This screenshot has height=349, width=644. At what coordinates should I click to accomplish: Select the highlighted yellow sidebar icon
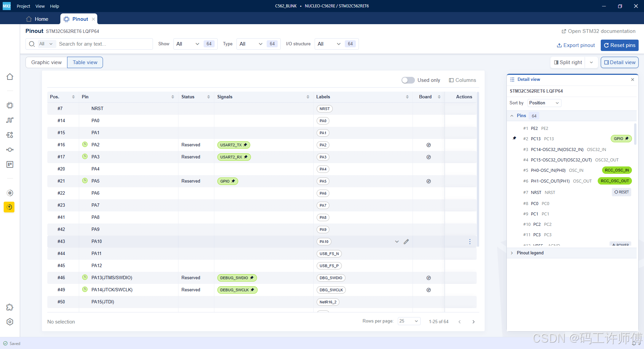click(9, 207)
